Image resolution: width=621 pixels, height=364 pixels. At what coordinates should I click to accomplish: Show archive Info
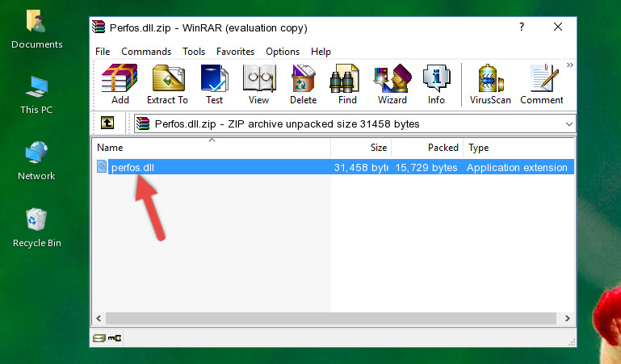(x=436, y=84)
